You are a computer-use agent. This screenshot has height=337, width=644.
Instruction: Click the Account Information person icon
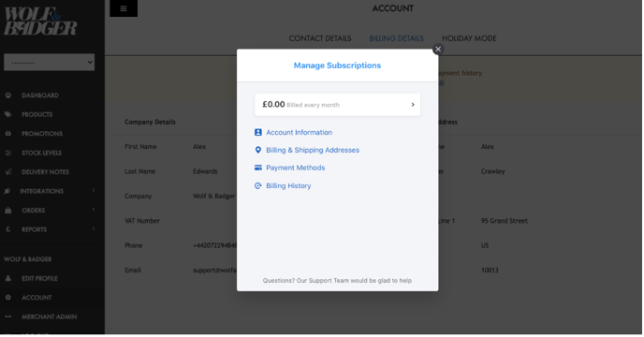click(258, 132)
